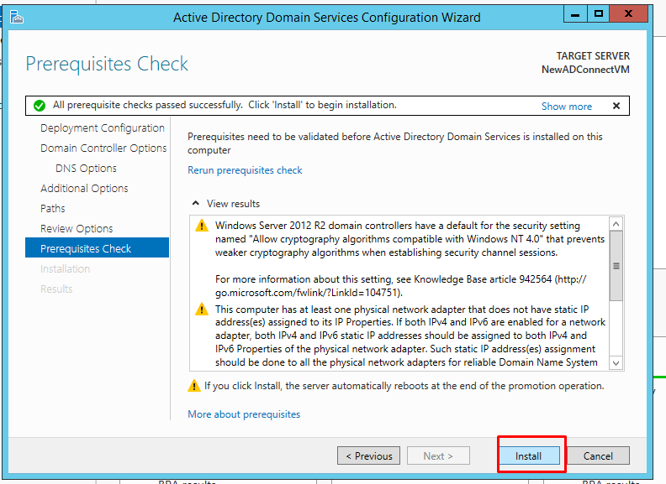
Task: Expand details with Show more
Action: pyautogui.click(x=566, y=106)
